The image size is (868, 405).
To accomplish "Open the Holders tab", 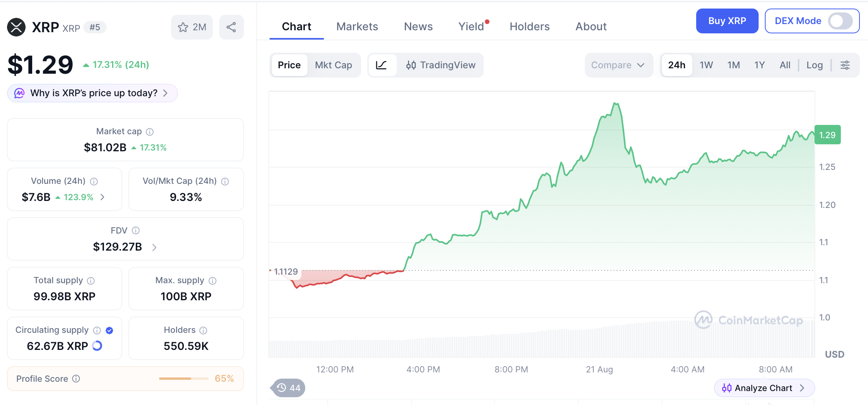I will (x=529, y=26).
